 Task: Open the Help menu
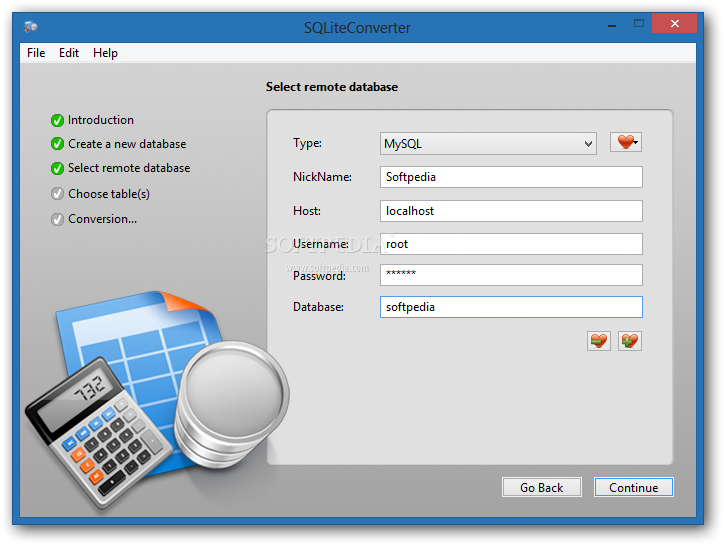click(x=105, y=53)
